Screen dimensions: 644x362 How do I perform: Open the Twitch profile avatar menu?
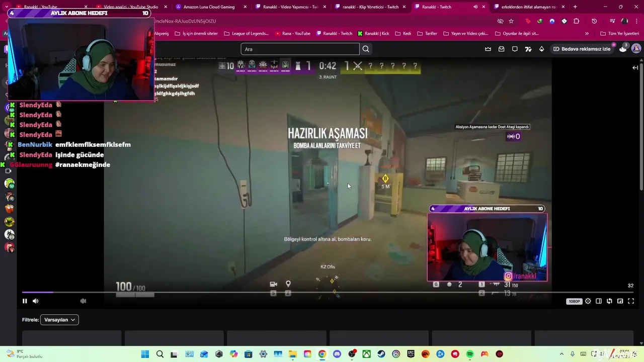coord(636,49)
